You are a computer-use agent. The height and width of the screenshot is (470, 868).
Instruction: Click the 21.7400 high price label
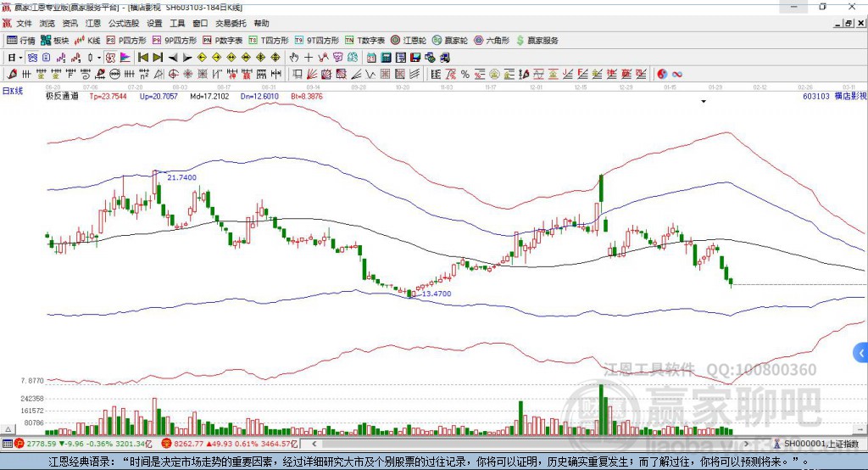181,177
